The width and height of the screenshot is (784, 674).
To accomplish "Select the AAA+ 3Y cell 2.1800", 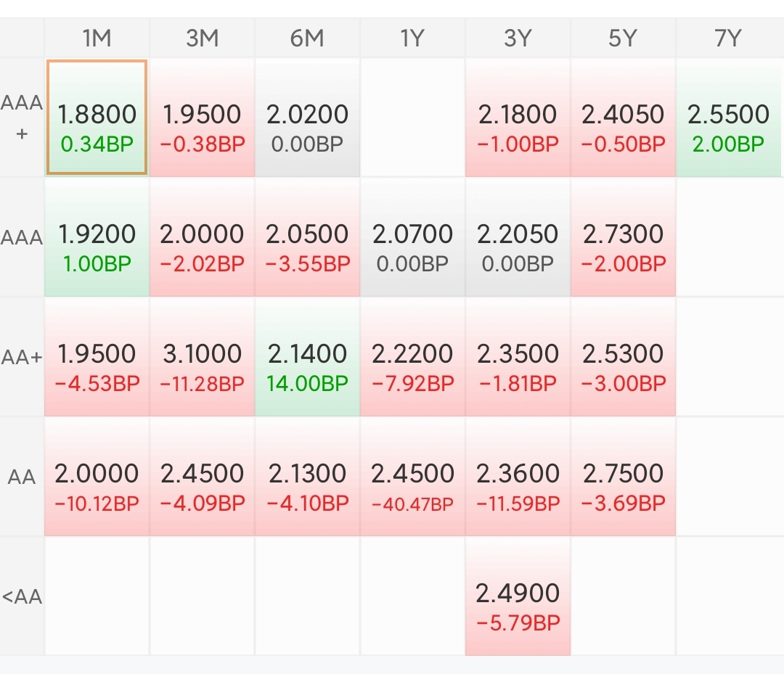I will coord(518,118).
